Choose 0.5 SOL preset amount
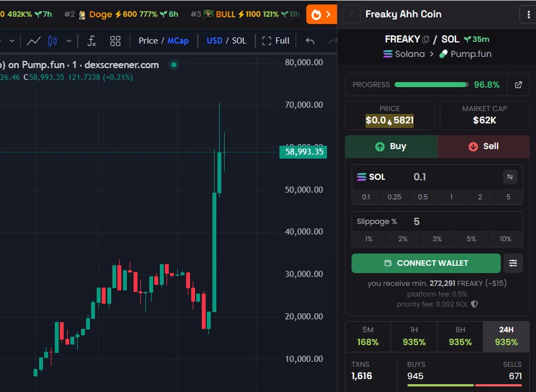 [423, 197]
